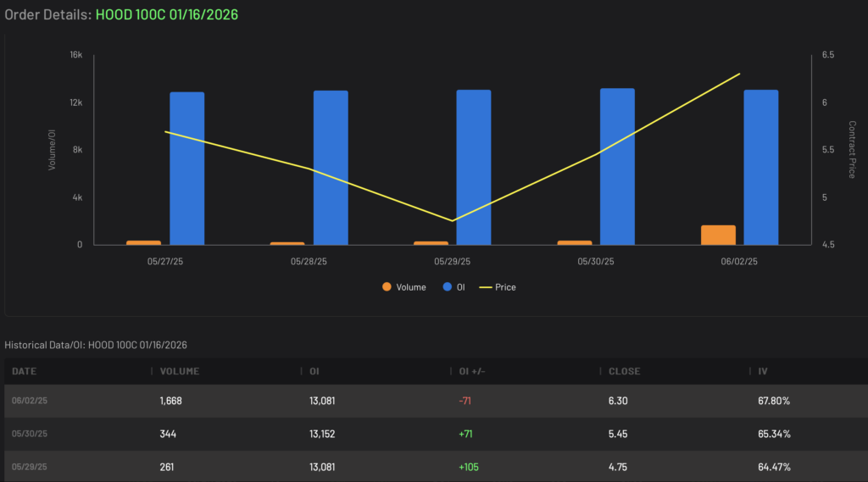Click IV value 67.80%
This screenshot has height=482, width=868.
coord(774,401)
